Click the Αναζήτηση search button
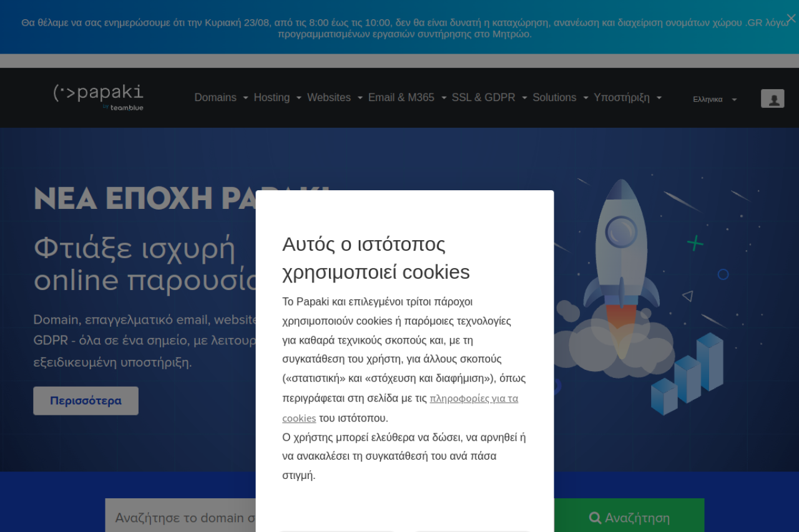This screenshot has height=532, width=799. (629, 517)
